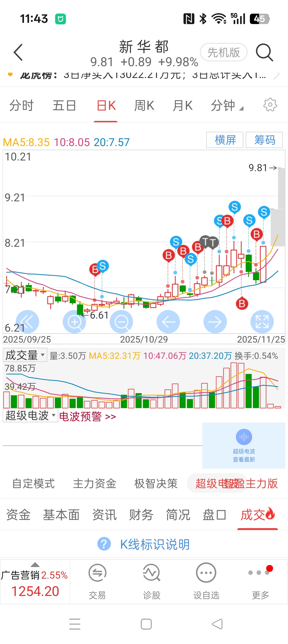
Task: Tap the 换手:0.54% turnover value
Action: (x=256, y=356)
